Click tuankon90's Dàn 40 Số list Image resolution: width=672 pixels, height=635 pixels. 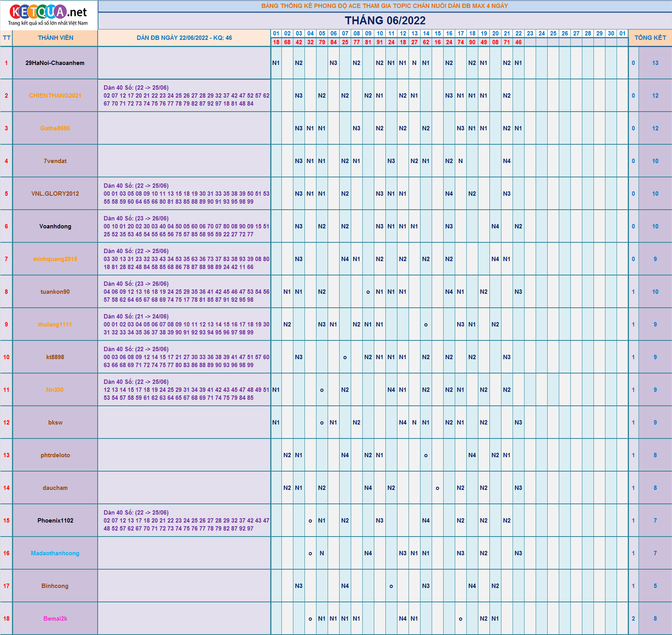point(187,292)
